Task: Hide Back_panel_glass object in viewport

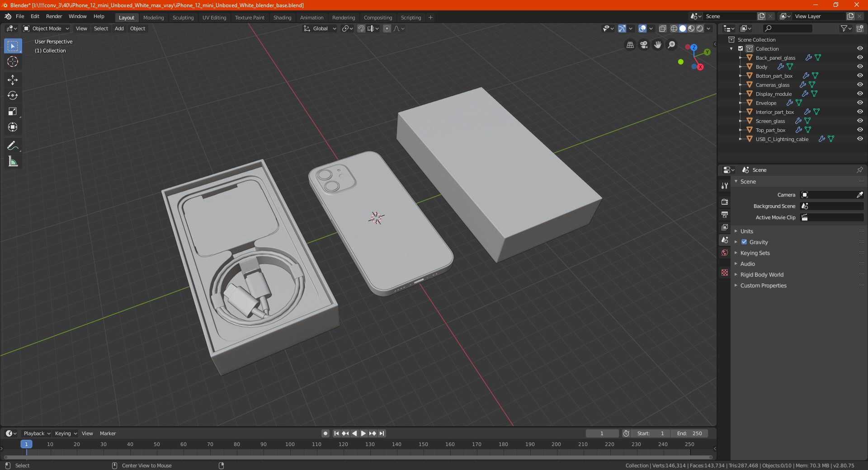Action: point(860,58)
